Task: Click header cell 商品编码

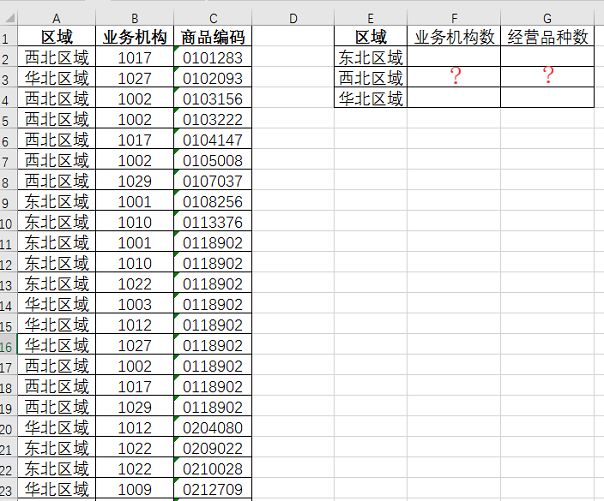Action: [x=213, y=37]
